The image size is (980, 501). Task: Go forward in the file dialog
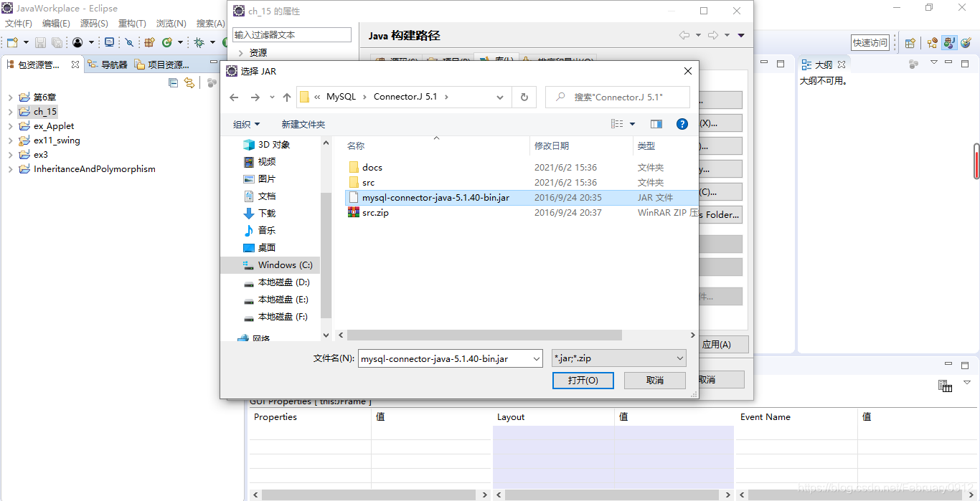255,97
